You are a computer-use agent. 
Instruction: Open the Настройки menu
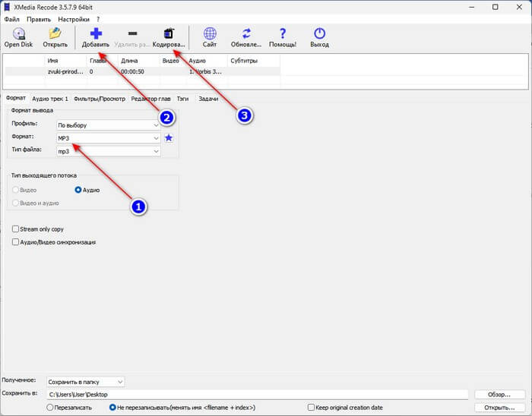tap(74, 19)
